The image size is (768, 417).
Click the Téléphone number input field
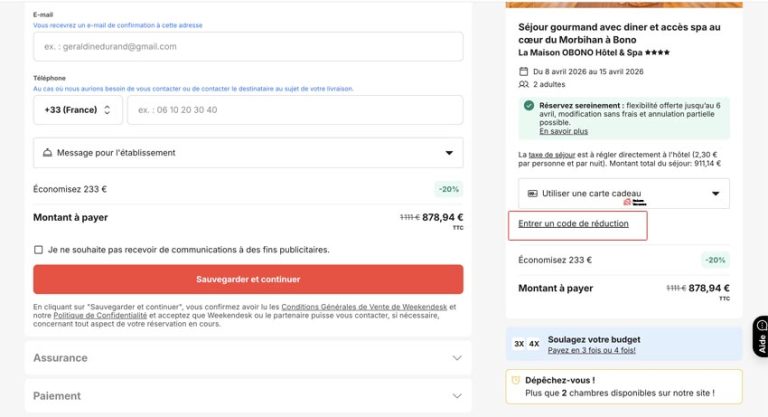(x=294, y=110)
